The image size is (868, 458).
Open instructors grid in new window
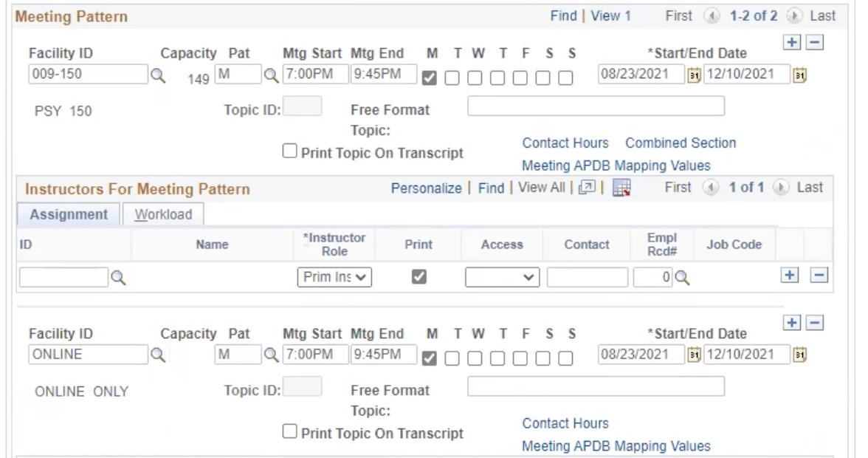587,188
